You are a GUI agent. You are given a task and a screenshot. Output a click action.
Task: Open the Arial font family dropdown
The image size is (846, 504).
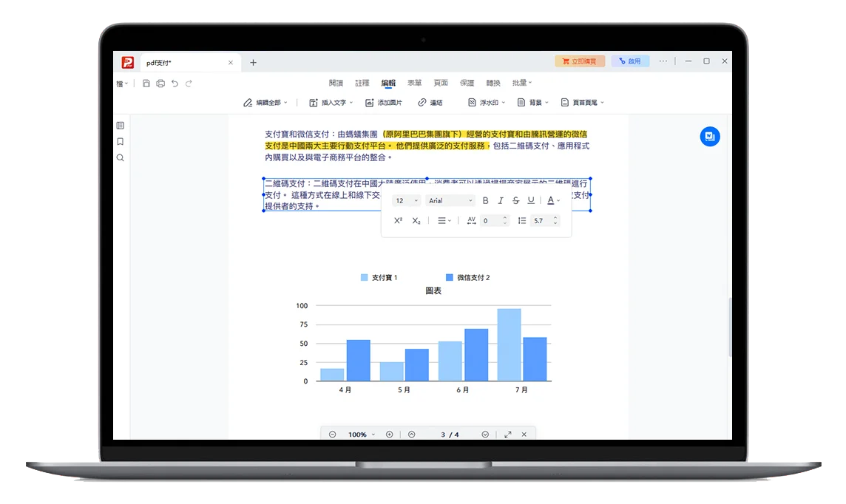click(450, 200)
